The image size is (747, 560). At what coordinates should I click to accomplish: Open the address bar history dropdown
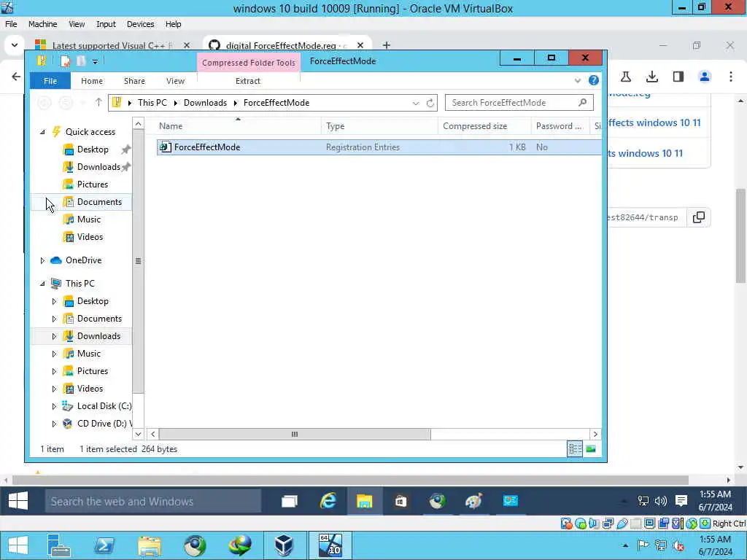pos(416,103)
